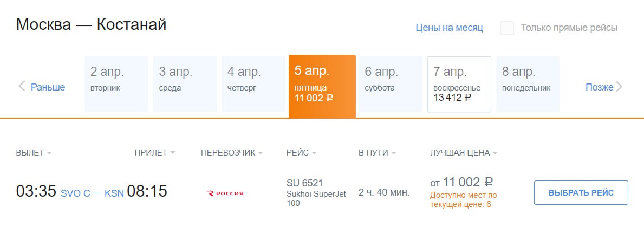Open the Цены на месяц link

[449, 28]
